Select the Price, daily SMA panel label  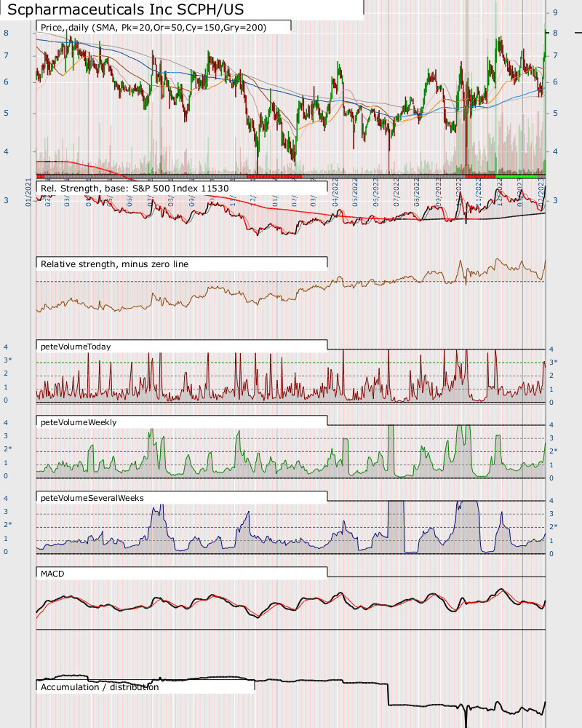[x=154, y=28]
